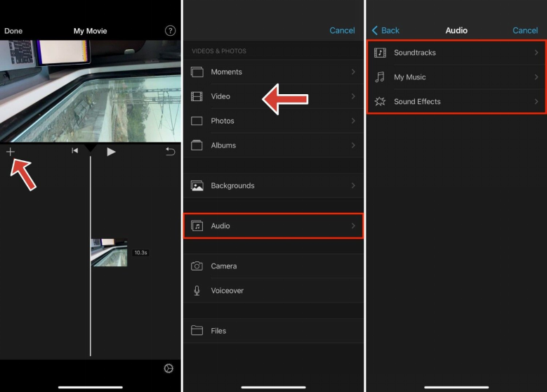
Task: Open the Soundtracks icon
Action: (x=380, y=53)
